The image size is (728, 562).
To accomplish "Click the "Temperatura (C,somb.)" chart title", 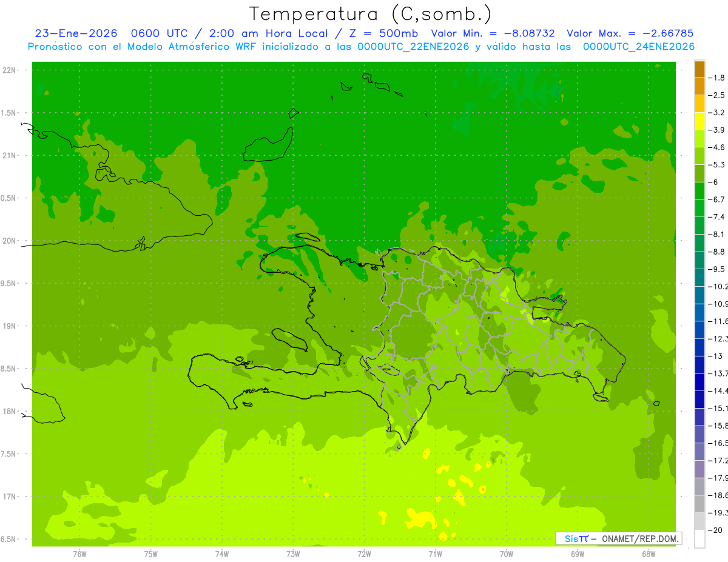I will (x=371, y=14).
